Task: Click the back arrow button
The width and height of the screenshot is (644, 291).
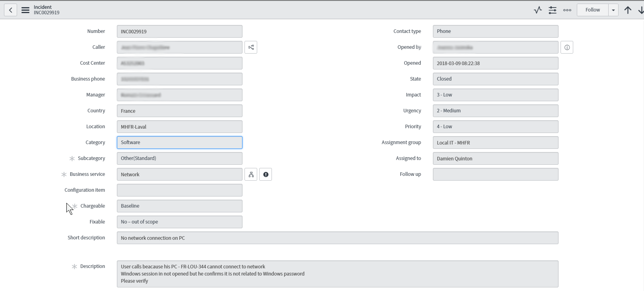Action: point(11,10)
